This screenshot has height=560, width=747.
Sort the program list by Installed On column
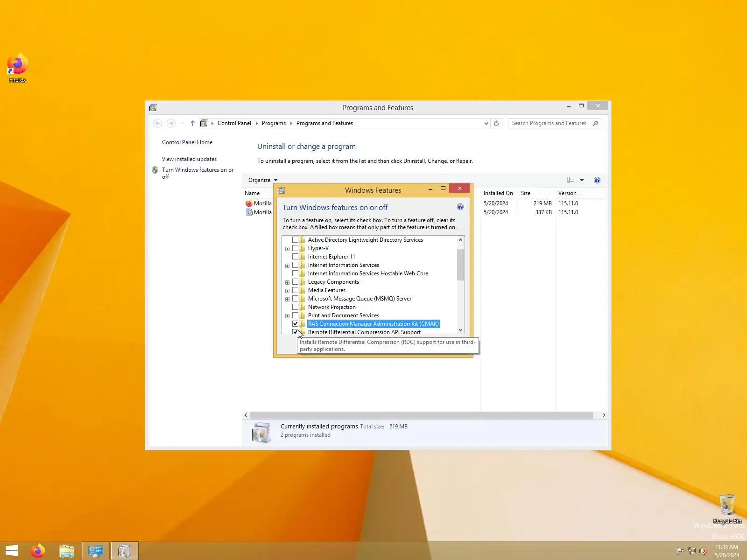499,193
